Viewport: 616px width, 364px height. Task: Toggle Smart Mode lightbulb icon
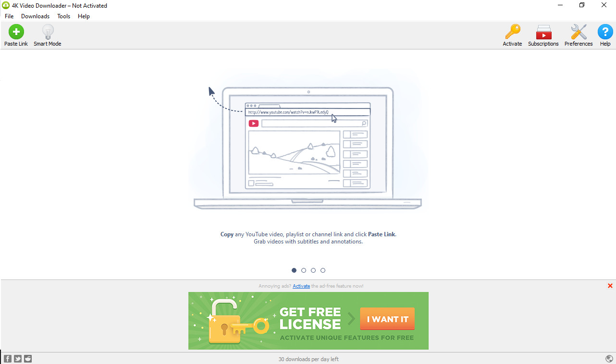tap(48, 32)
